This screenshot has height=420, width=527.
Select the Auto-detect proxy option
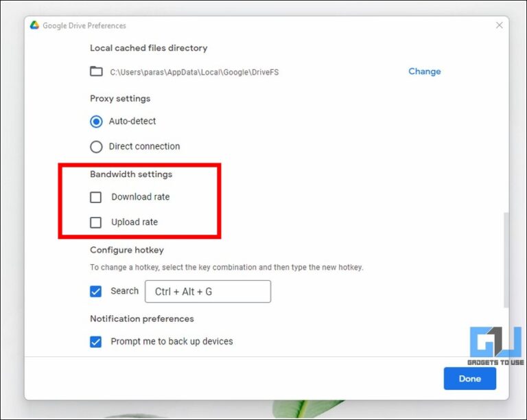tap(96, 121)
